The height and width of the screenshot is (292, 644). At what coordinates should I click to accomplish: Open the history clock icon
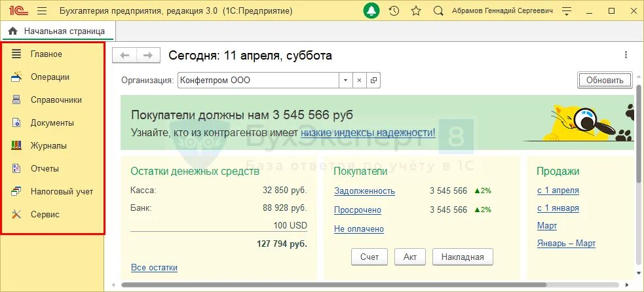[394, 11]
